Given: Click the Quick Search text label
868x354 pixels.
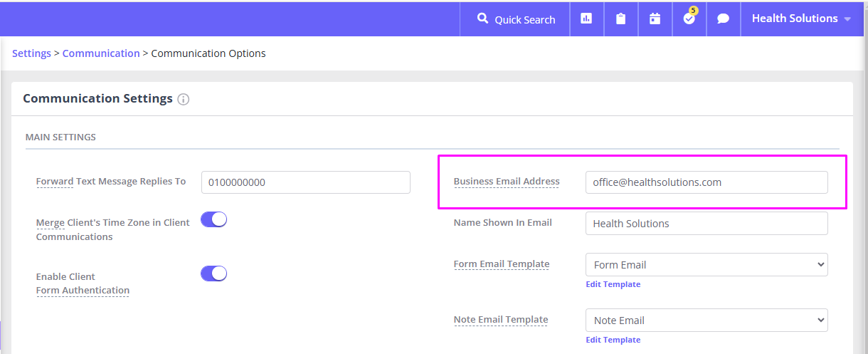Looking at the screenshot, I should coord(525,19).
